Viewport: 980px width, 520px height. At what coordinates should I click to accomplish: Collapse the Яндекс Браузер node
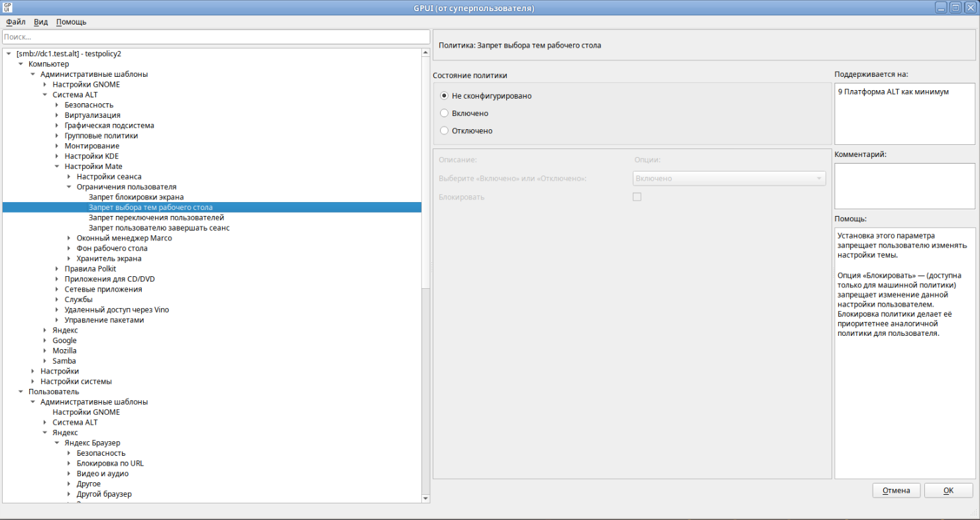pos(57,443)
